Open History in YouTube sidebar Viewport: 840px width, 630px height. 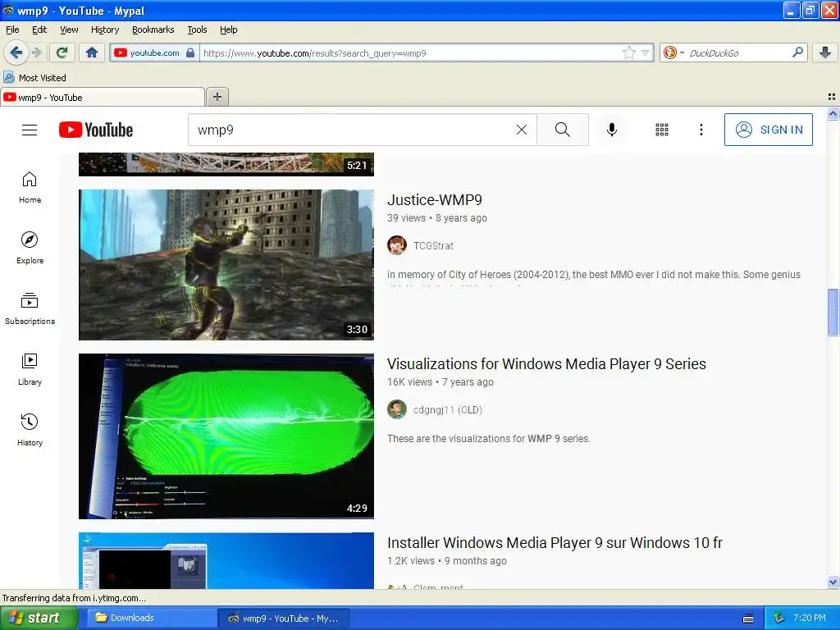click(30, 430)
